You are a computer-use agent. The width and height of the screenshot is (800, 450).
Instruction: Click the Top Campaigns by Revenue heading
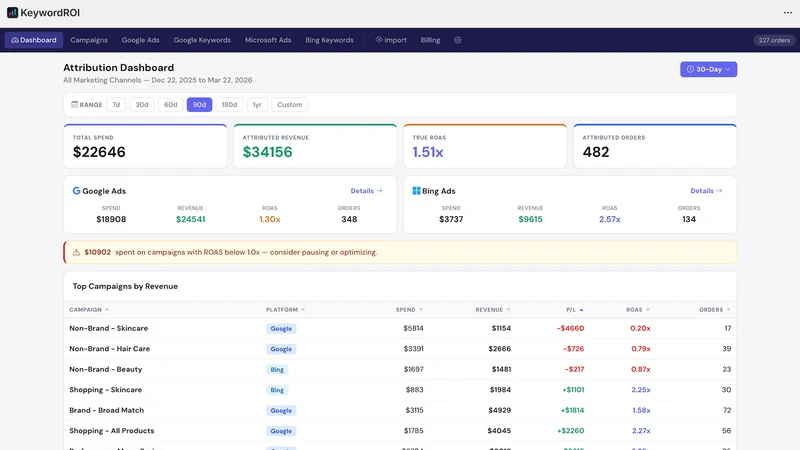coord(125,286)
